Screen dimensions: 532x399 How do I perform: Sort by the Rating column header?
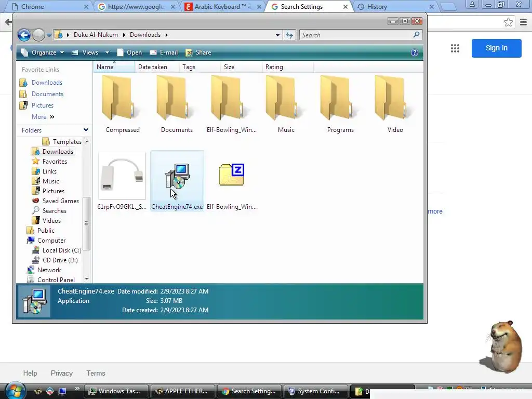(x=288, y=67)
